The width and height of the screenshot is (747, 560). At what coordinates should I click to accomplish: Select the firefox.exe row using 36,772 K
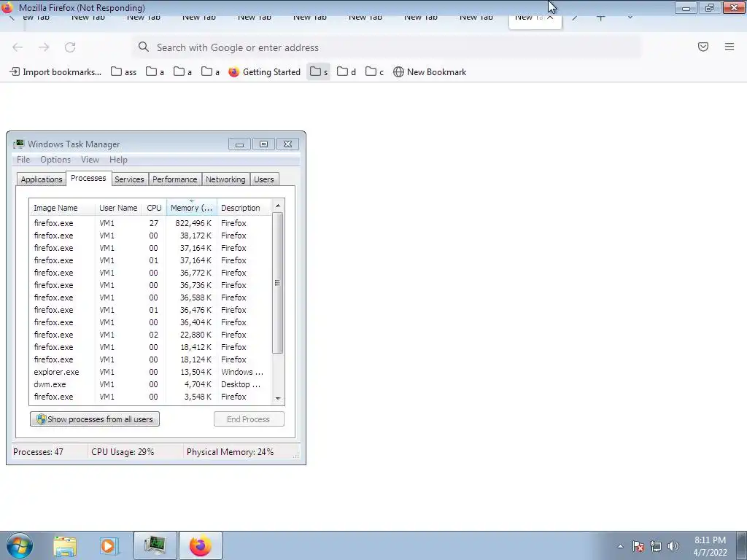150,273
